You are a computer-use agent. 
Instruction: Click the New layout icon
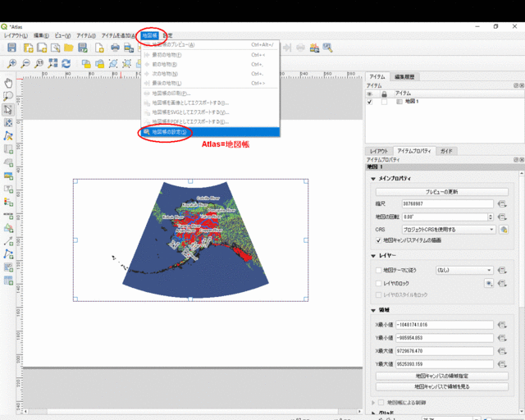29,48
